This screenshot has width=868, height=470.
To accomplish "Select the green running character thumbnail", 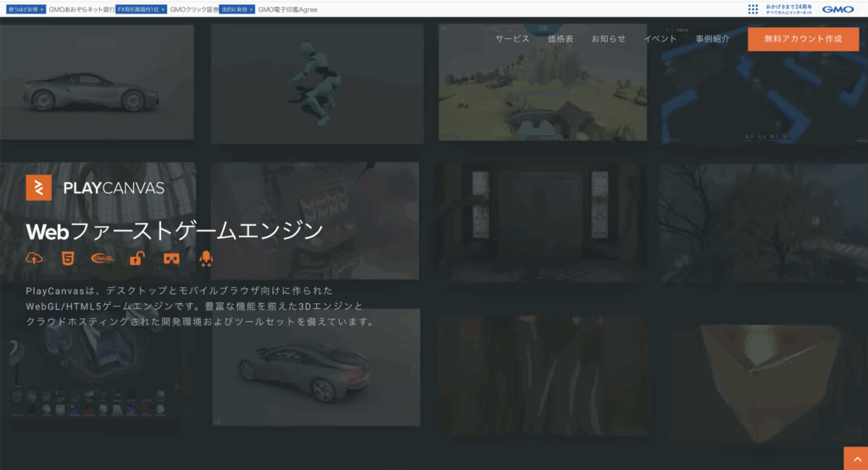I will pyautogui.click(x=317, y=84).
